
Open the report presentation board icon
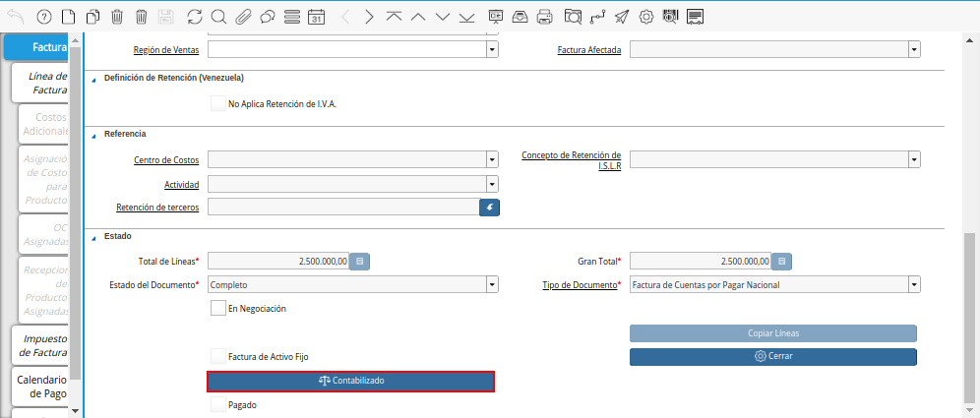496,17
